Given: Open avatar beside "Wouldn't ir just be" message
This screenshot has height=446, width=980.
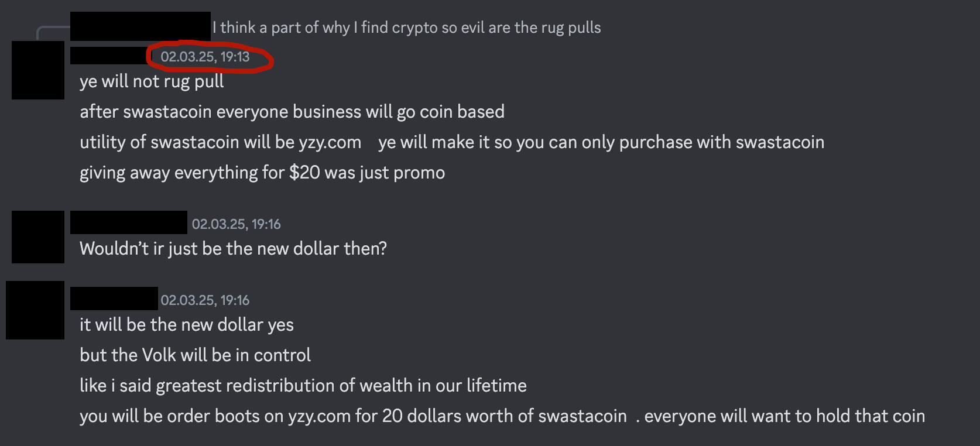Looking at the screenshot, I should [x=38, y=236].
